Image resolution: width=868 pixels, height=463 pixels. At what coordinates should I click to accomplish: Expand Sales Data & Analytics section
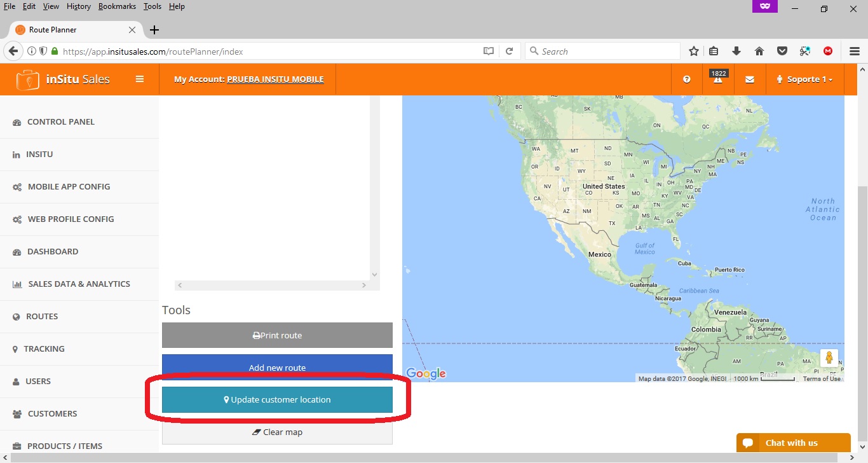(x=79, y=284)
